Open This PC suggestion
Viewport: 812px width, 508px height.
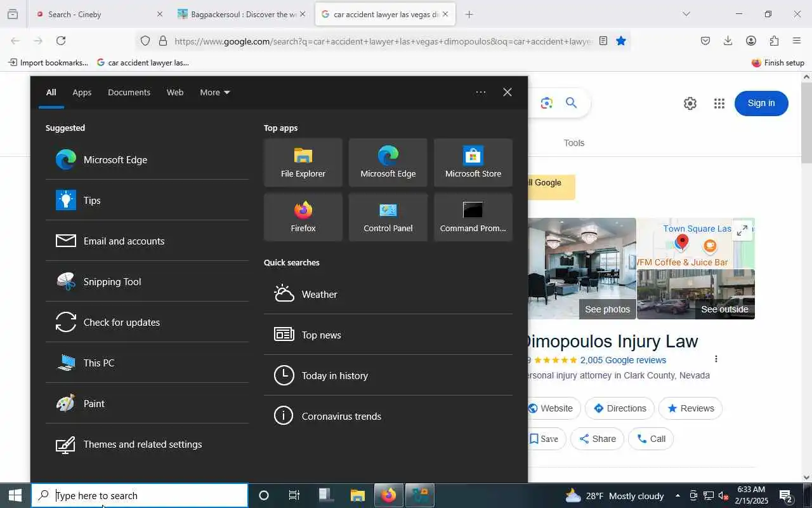pos(147,363)
